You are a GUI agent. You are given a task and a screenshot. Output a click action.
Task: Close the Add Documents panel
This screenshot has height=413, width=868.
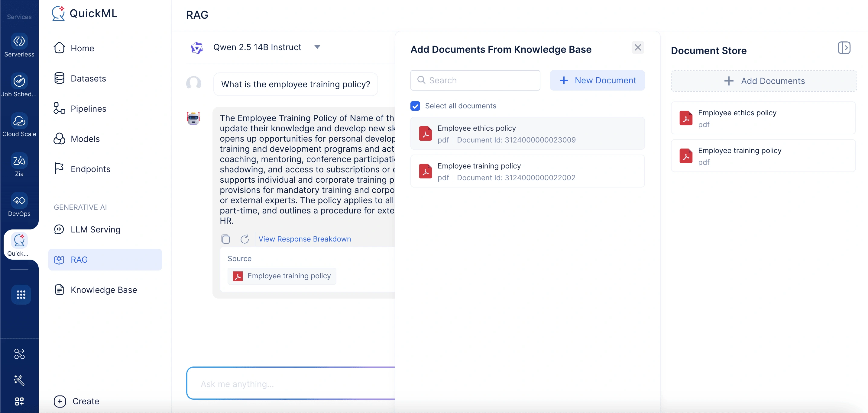(637, 47)
